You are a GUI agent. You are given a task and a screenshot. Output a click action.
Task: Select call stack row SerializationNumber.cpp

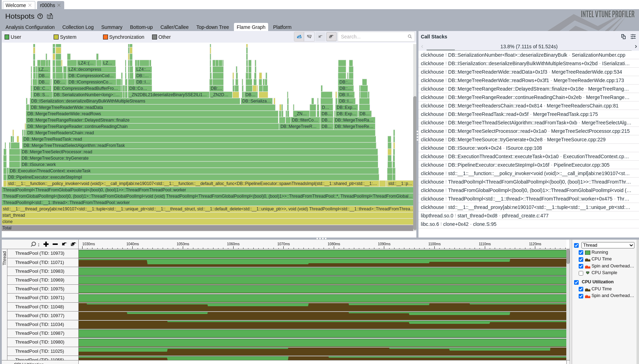[528, 55]
